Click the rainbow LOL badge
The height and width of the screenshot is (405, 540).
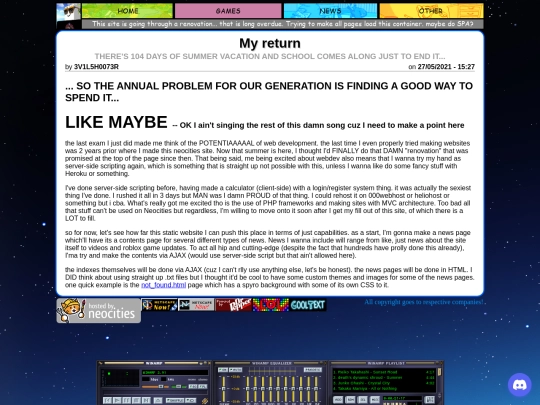point(271,305)
